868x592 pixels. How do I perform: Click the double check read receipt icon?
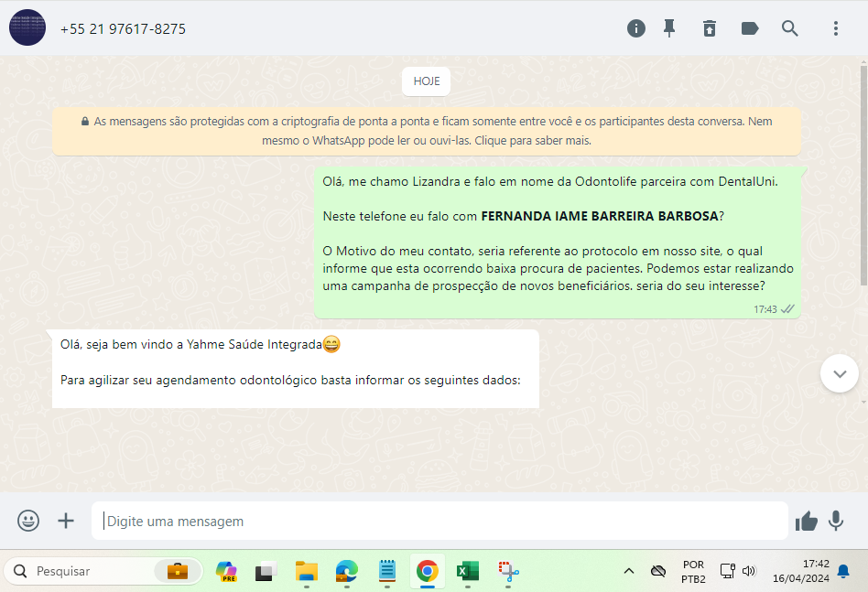click(787, 309)
